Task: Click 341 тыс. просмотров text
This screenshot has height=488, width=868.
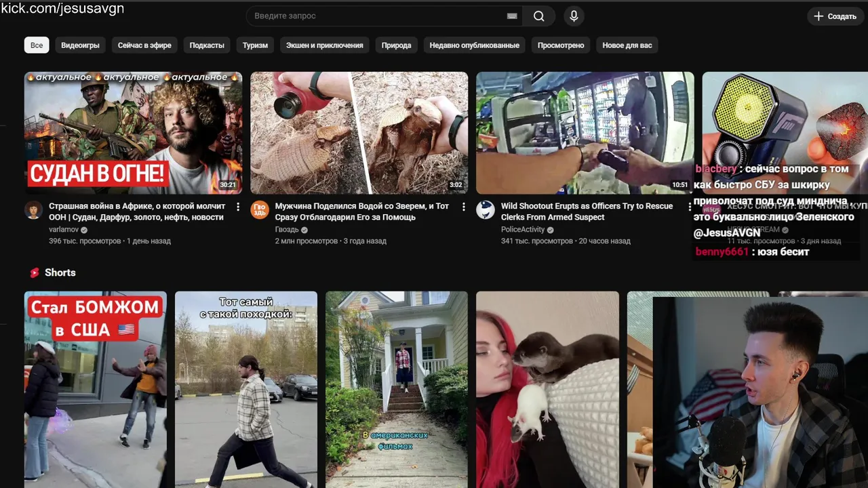Action: (x=537, y=241)
